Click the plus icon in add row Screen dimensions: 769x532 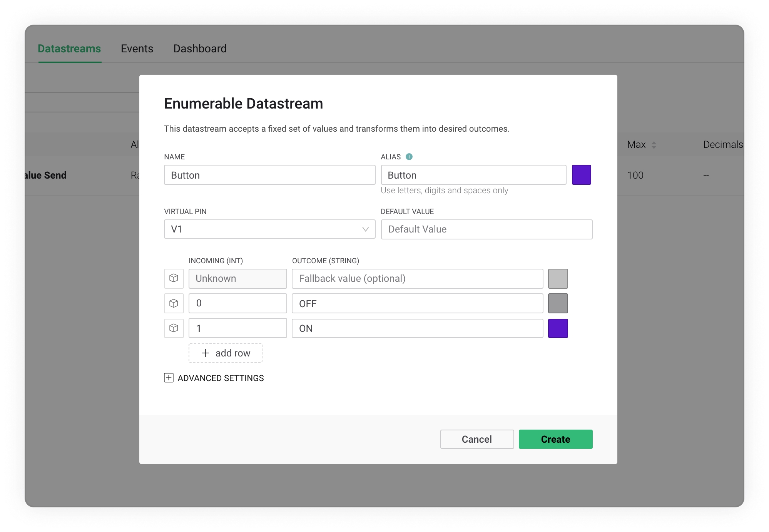tap(206, 353)
